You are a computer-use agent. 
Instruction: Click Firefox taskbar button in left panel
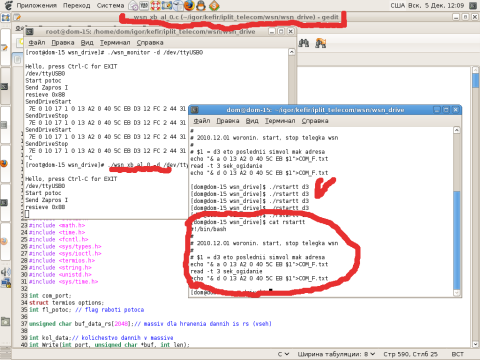[5, 164]
